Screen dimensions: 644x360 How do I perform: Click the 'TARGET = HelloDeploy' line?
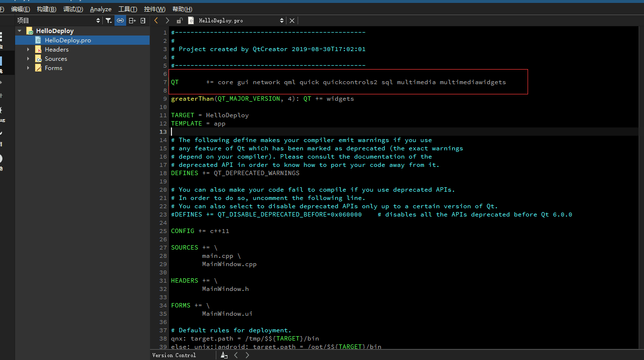click(210, 115)
